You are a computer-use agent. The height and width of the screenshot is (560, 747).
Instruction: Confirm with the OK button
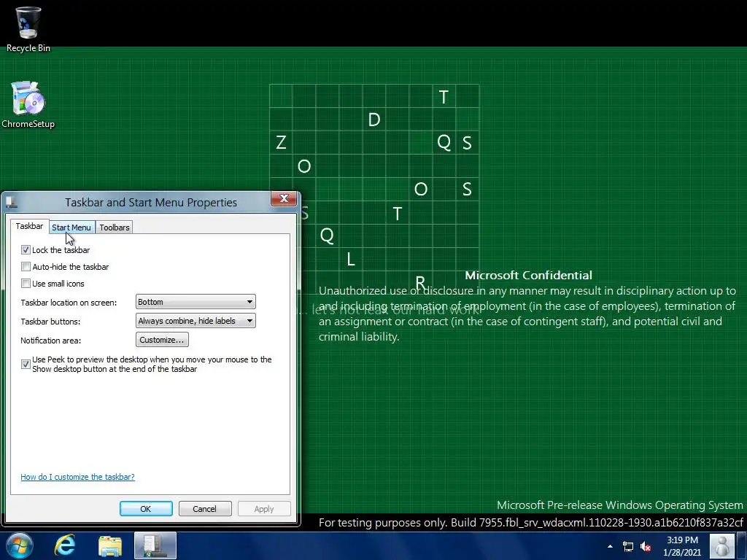coord(146,508)
